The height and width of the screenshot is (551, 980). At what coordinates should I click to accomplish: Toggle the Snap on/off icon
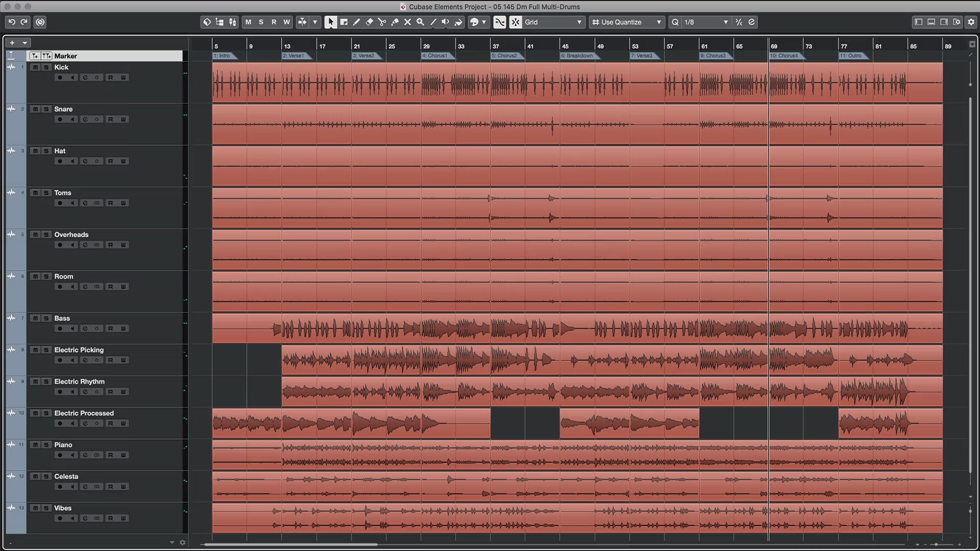(516, 22)
